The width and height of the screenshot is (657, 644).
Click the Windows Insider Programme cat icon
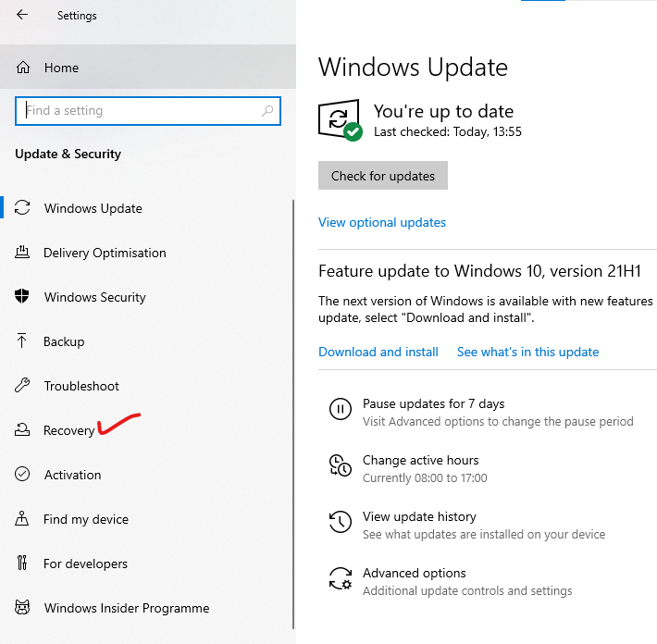pos(22,607)
